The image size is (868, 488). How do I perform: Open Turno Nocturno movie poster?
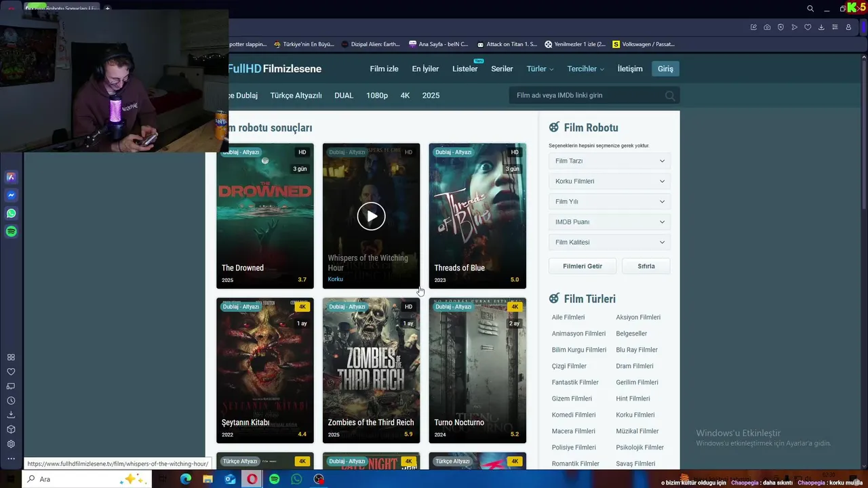(477, 370)
